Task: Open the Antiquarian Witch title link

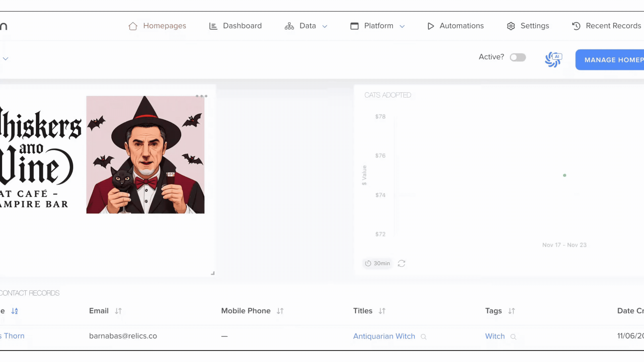Action: tap(384, 336)
